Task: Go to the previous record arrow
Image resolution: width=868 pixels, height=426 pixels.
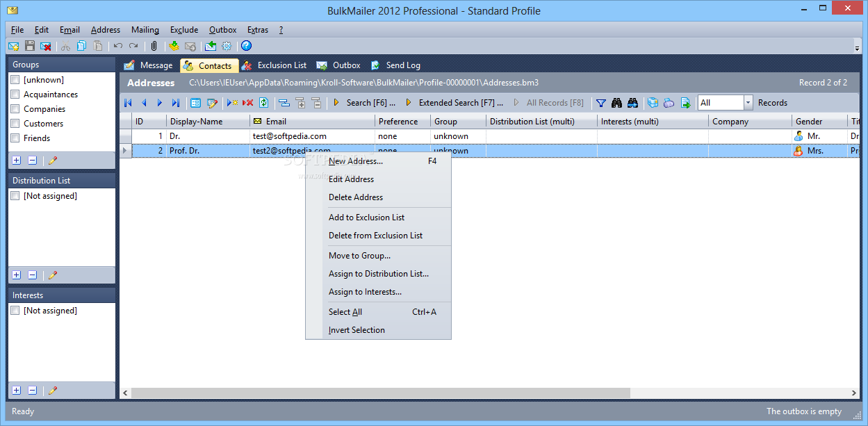Action: coord(144,103)
